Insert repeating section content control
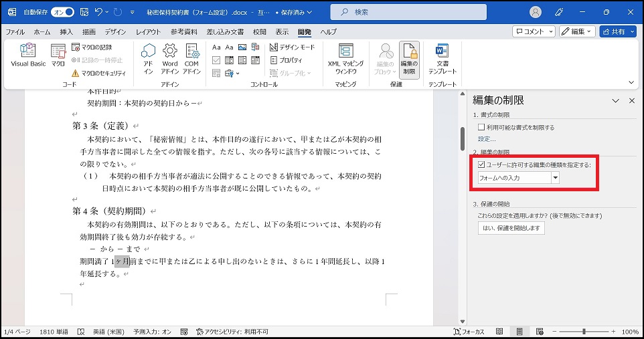This screenshot has height=339, width=644. 216,73
